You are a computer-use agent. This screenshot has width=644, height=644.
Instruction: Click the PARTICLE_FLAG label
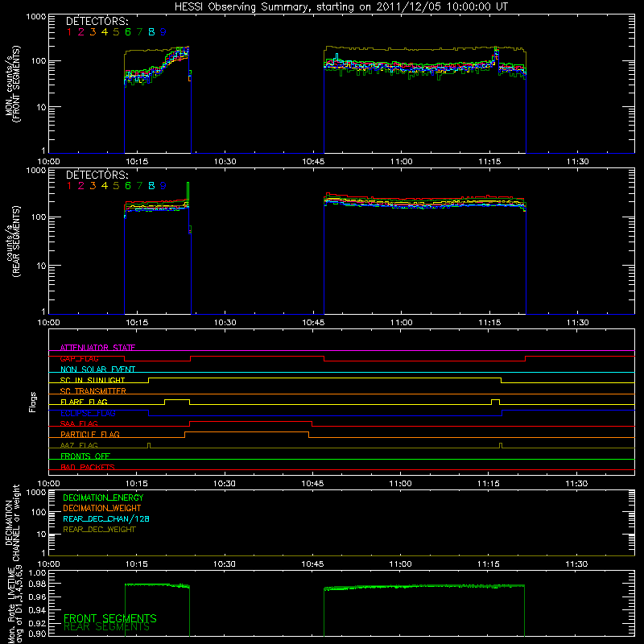90,434
